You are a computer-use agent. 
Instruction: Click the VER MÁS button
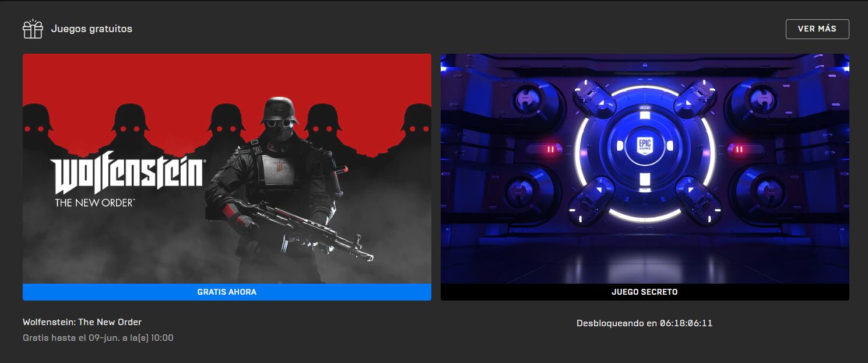coord(818,29)
